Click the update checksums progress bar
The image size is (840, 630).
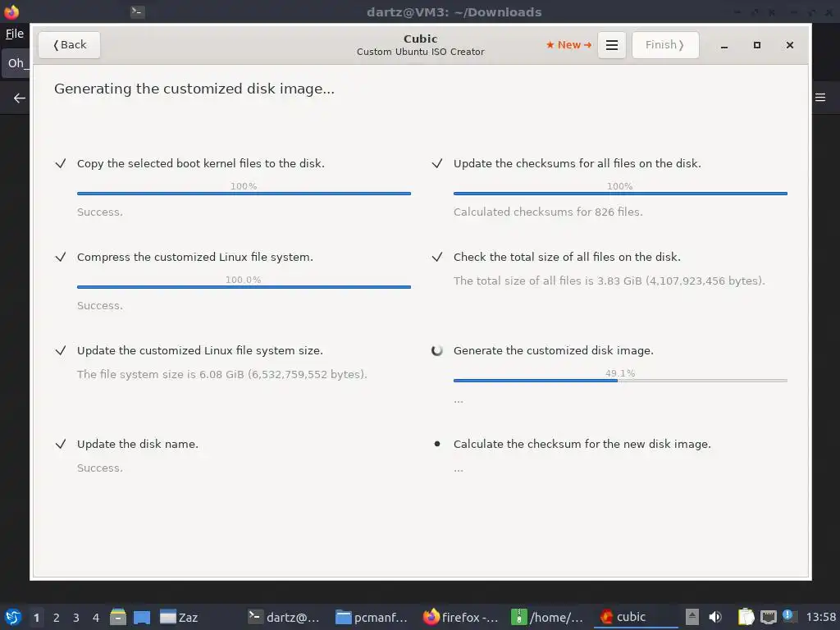pos(620,194)
